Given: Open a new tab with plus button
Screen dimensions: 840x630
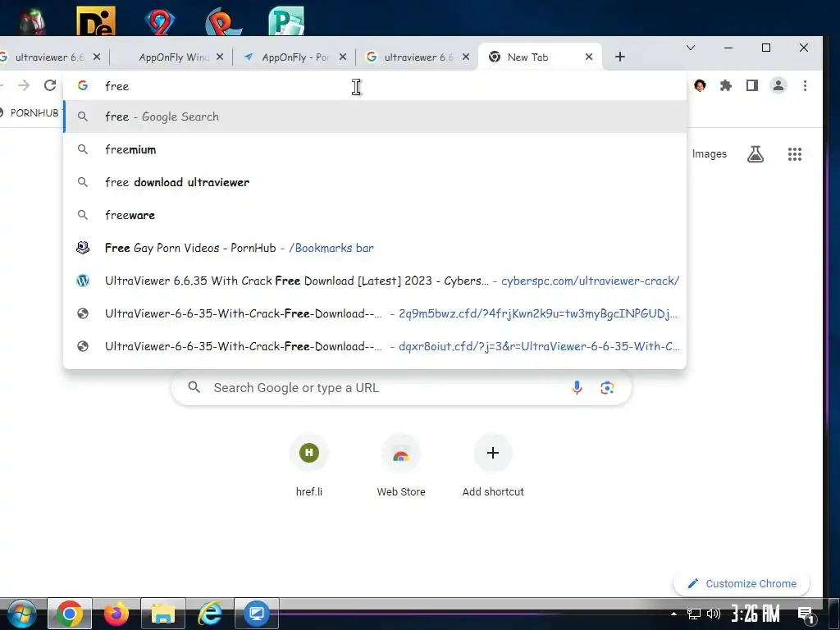Looking at the screenshot, I should pos(620,57).
